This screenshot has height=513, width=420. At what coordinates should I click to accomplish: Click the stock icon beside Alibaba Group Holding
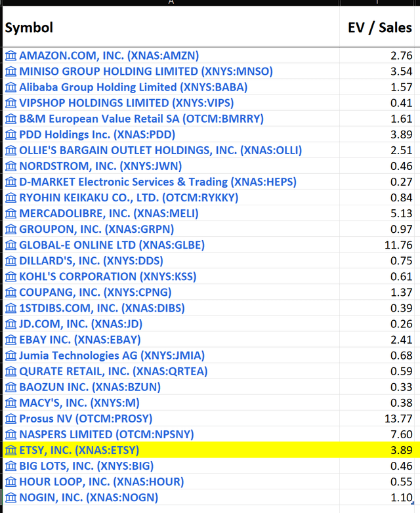coord(10,87)
